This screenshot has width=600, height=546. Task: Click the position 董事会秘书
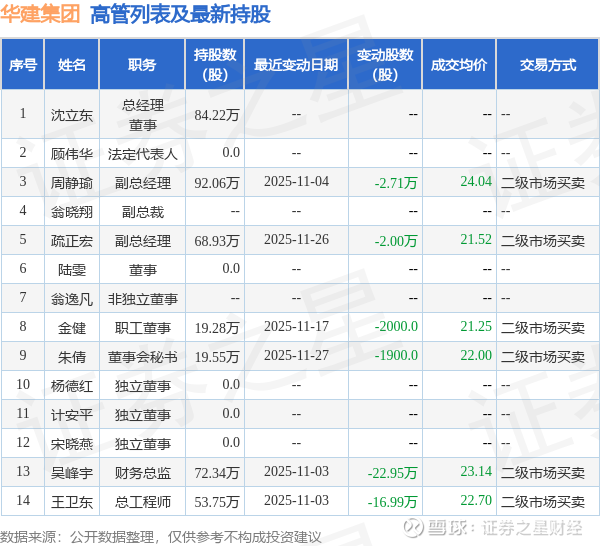pyautogui.click(x=142, y=357)
